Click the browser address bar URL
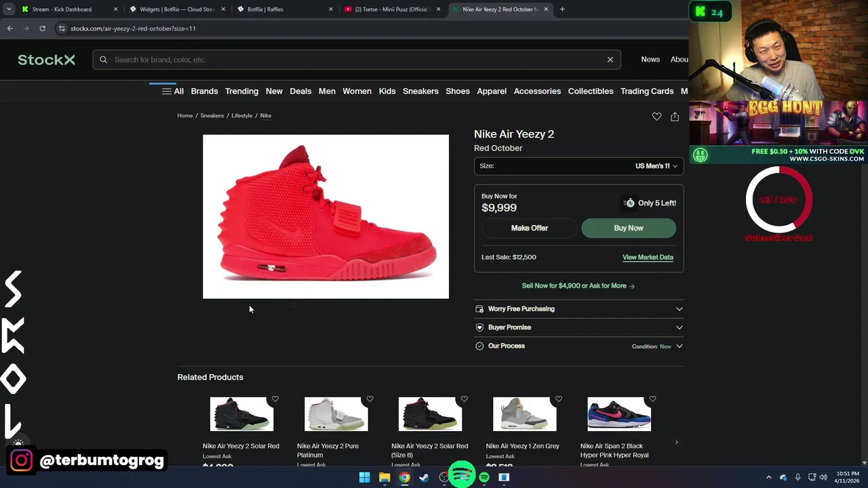Image resolution: width=868 pixels, height=488 pixels. (x=133, y=28)
